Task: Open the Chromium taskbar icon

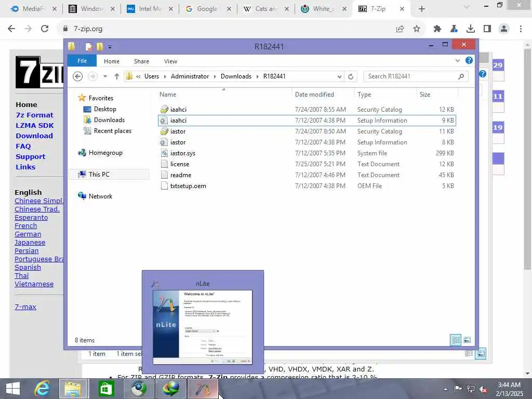Action: [138, 389]
